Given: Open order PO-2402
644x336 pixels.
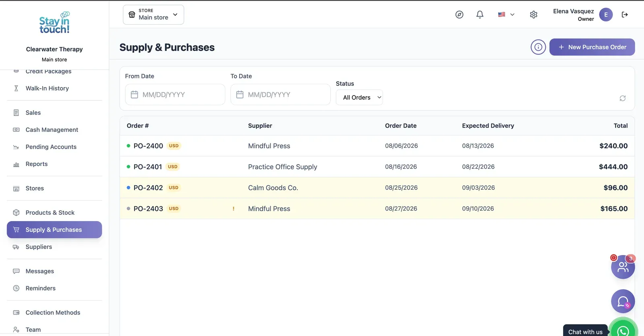Looking at the screenshot, I should [148, 188].
